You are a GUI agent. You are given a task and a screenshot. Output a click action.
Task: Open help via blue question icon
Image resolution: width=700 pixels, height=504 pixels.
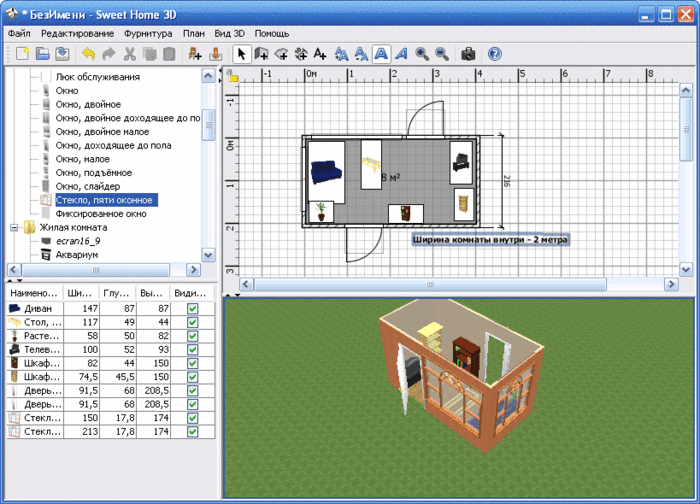click(495, 54)
